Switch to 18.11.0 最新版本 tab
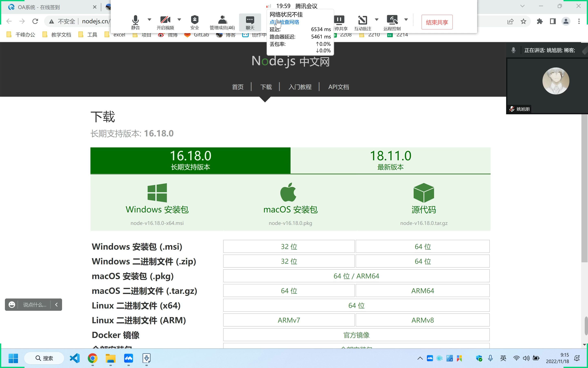Viewport: 588px width, 368px height. click(x=390, y=160)
